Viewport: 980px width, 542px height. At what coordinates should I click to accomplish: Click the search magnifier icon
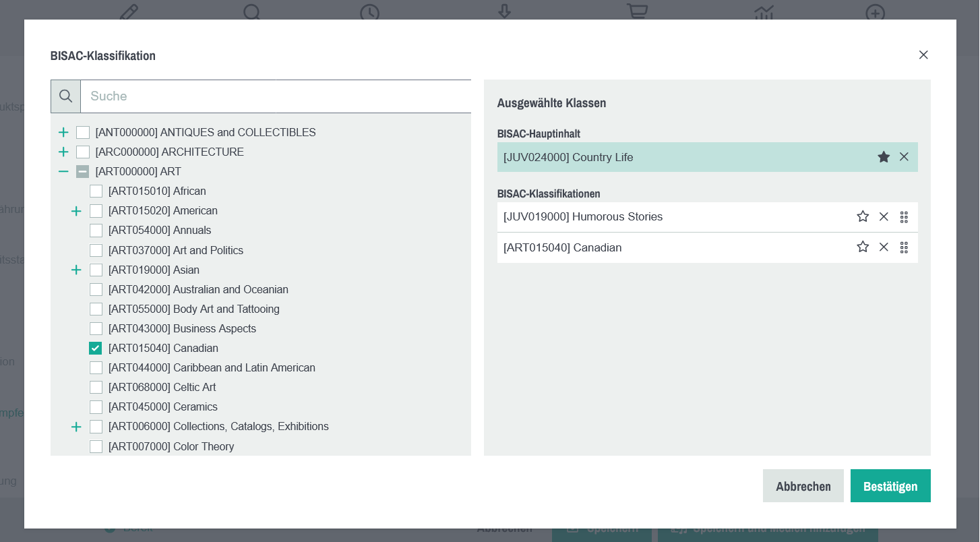pos(65,96)
